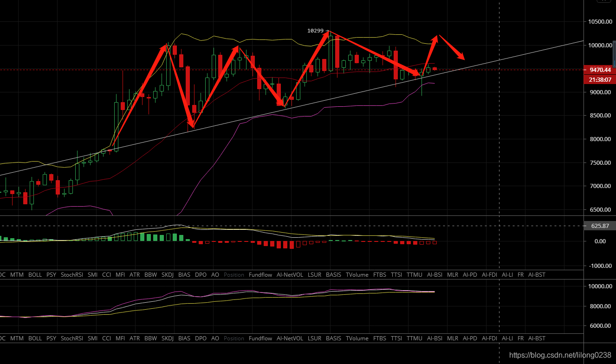Select ATR tab in bottom indicator row
Screen dimensions: 616x364
pos(135,338)
